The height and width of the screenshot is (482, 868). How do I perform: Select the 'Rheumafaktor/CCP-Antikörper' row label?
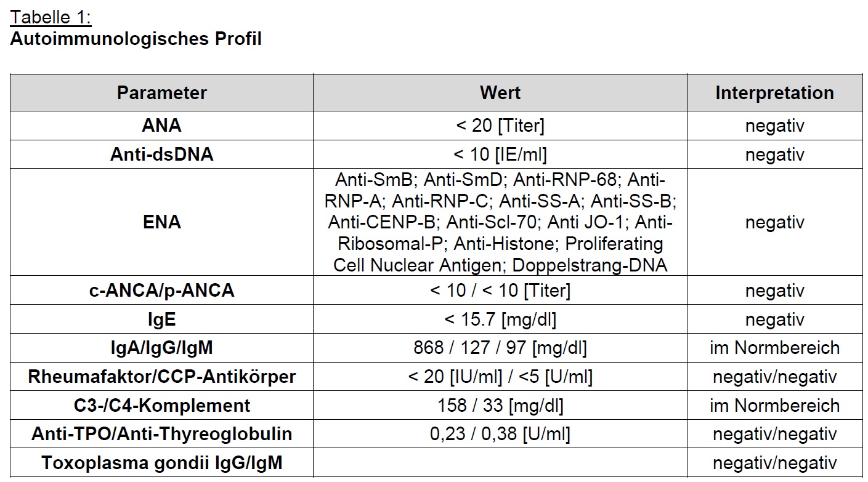[x=161, y=377]
